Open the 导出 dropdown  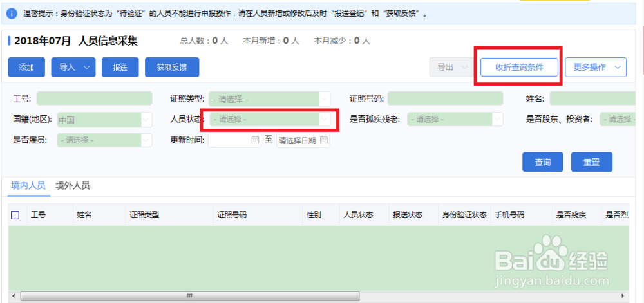coord(452,68)
